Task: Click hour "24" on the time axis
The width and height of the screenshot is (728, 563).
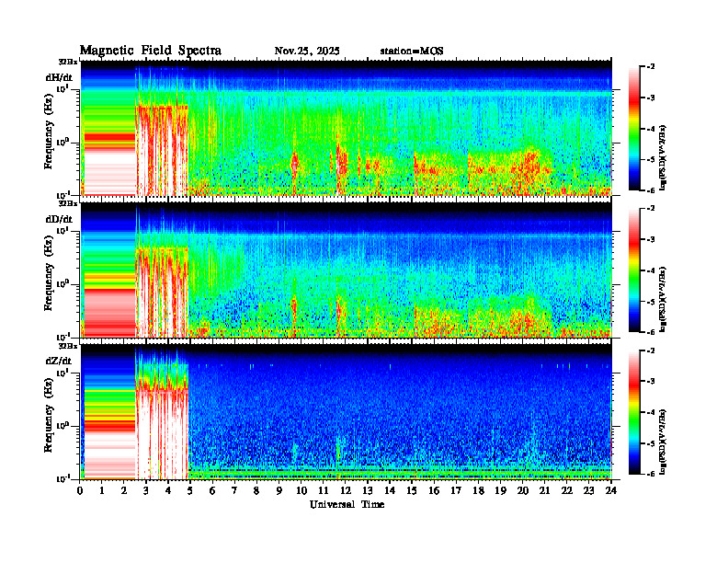Action: coord(611,490)
